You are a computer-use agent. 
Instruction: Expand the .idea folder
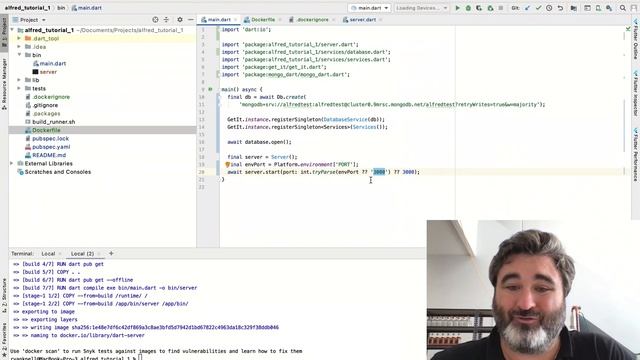(19, 47)
